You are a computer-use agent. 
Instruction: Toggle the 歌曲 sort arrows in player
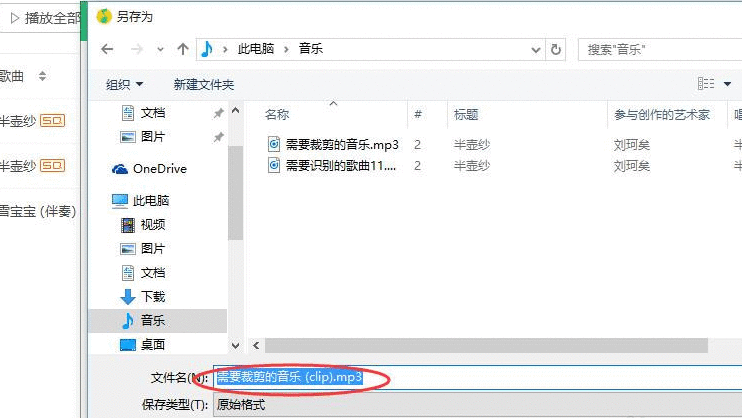43,76
